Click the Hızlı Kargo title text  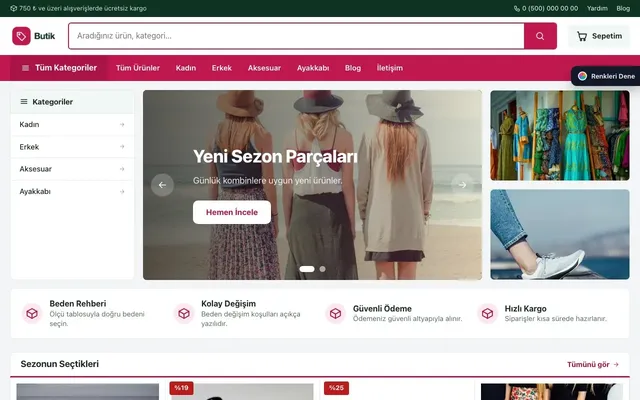(525, 309)
